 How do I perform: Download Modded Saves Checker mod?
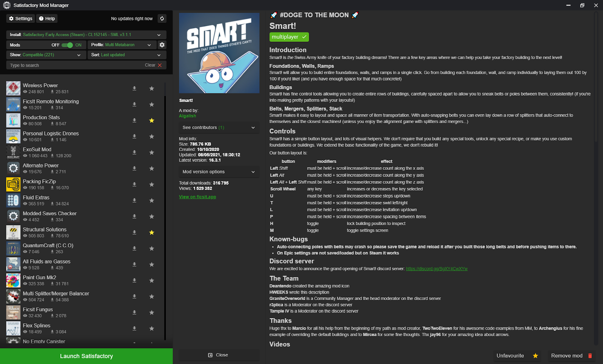[134, 216]
